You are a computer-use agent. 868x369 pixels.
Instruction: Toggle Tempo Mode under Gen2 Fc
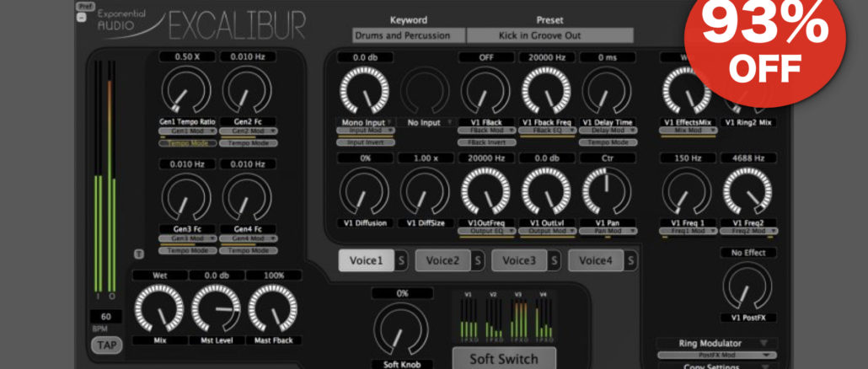(x=248, y=143)
